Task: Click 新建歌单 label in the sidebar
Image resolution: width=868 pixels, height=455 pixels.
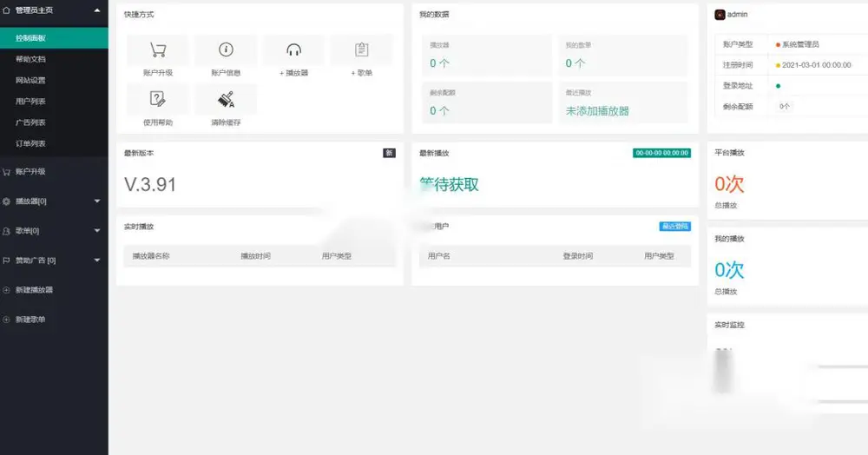Action: coord(30,320)
